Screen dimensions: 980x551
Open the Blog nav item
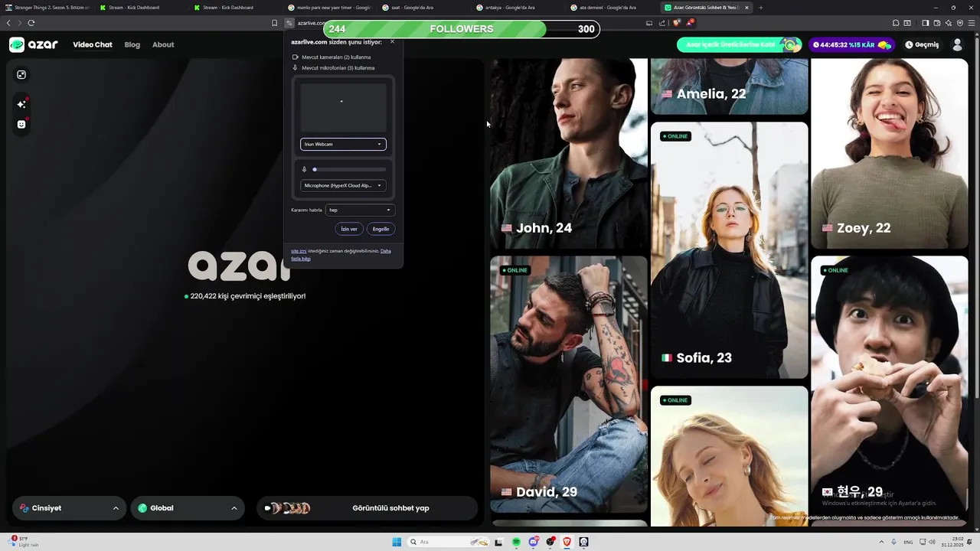pos(132,44)
